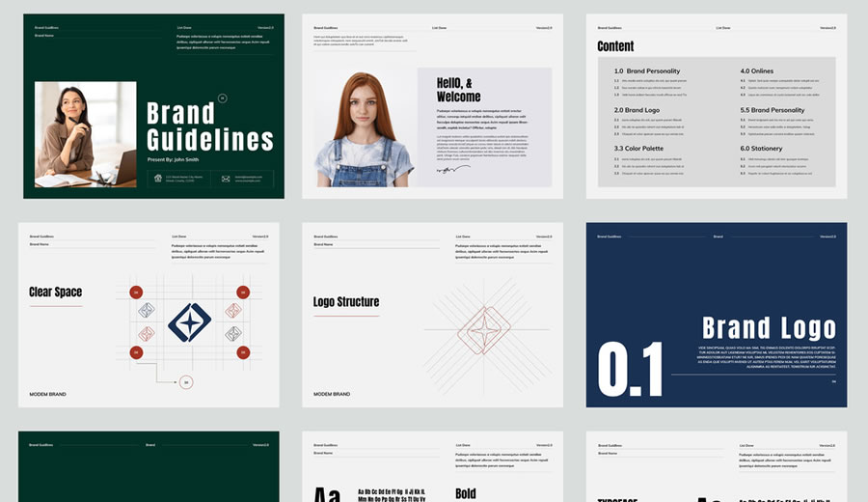Image resolution: width=868 pixels, height=502 pixels.
Task: Click the 'Present By: John Smith' line
Action: pyautogui.click(x=173, y=159)
